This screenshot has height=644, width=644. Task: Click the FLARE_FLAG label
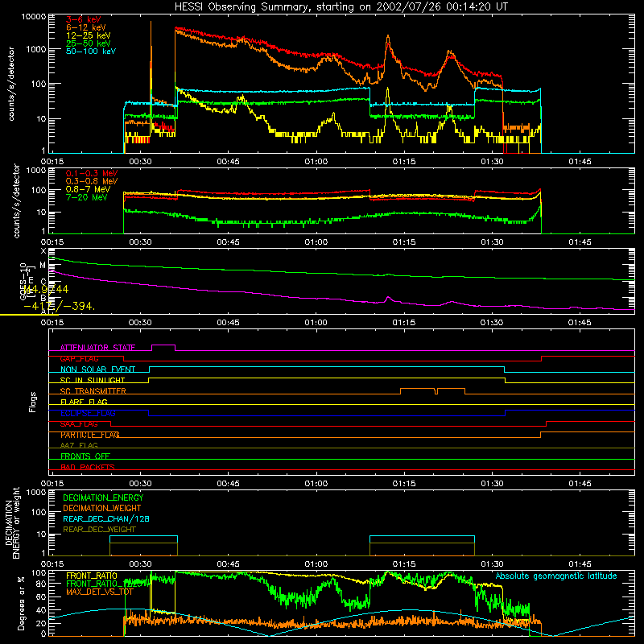coord(84,402)
